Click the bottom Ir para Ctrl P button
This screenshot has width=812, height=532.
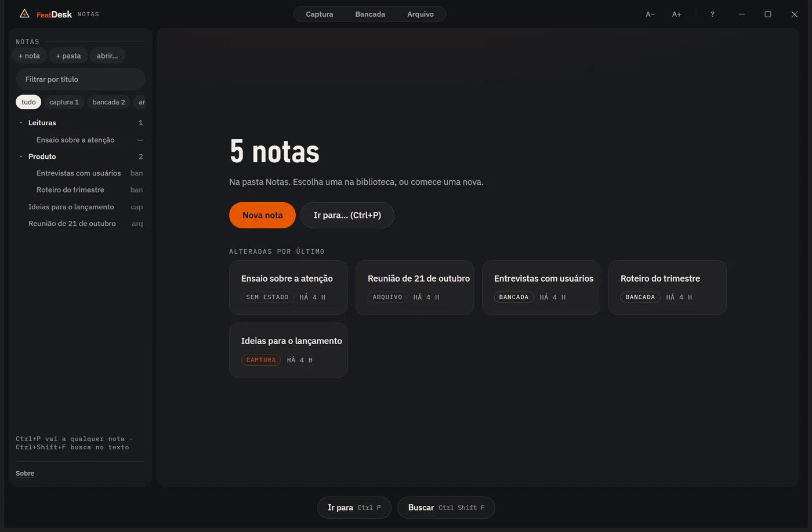(354, 508)
